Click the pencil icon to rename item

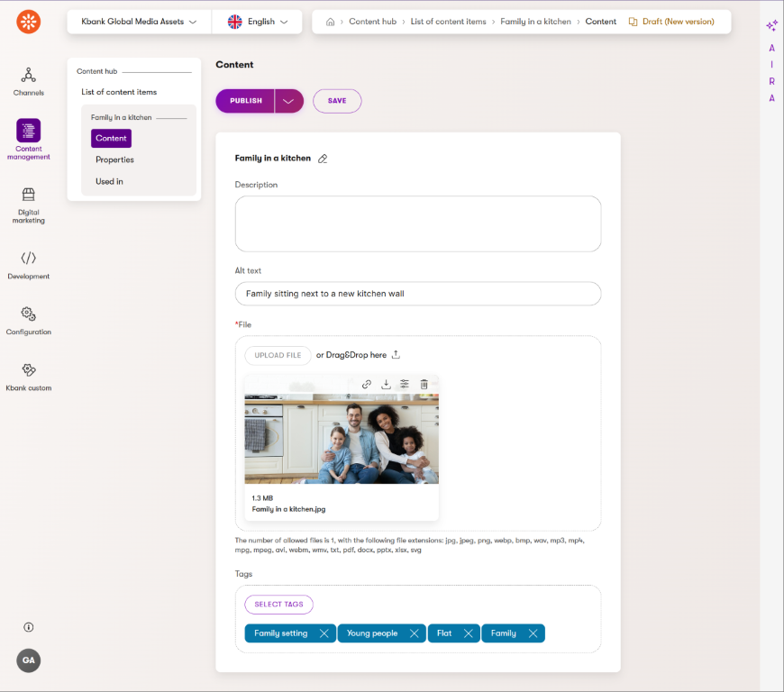click(323, 159)
